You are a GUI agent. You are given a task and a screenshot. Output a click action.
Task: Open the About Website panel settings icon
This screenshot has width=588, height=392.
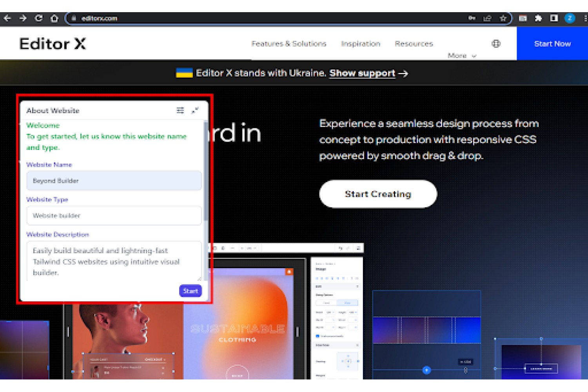tap(180, 111)
